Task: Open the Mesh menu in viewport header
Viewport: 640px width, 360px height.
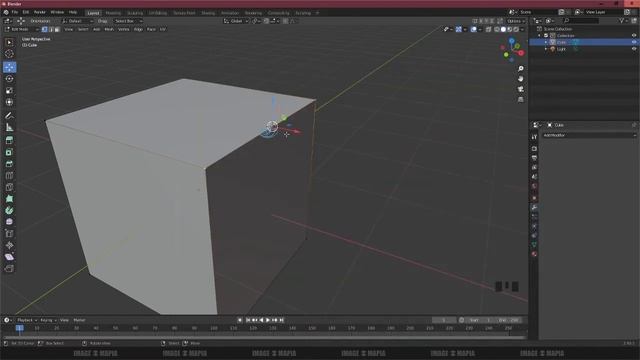Action: (x=109, y=29)
